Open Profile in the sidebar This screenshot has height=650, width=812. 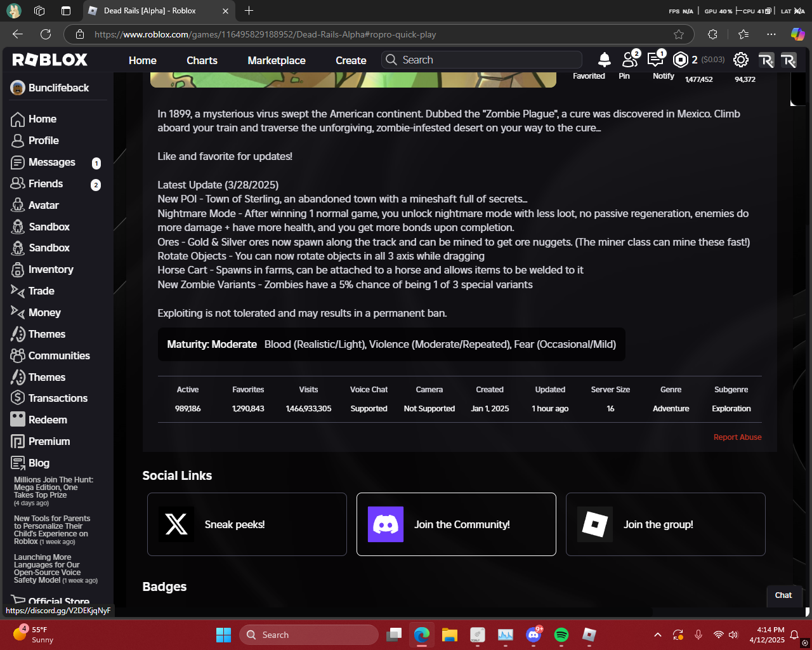(x=43, y=140)
